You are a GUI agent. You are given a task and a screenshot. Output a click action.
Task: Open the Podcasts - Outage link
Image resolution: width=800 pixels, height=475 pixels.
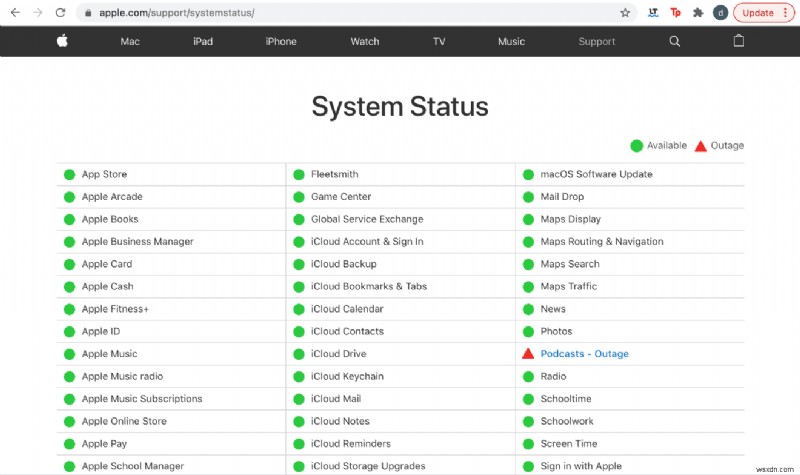(585, 354)
